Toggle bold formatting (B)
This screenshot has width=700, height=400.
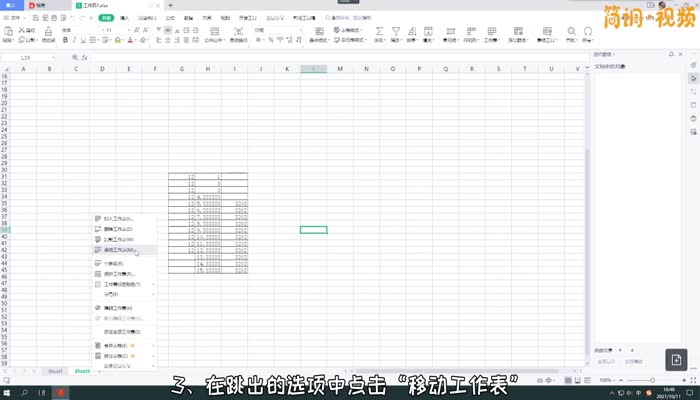click(x=65, y=40)
